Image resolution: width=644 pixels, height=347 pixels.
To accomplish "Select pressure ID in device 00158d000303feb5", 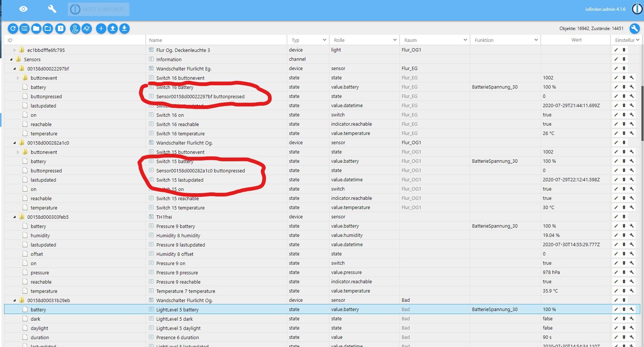I will [x=40, y=272].
